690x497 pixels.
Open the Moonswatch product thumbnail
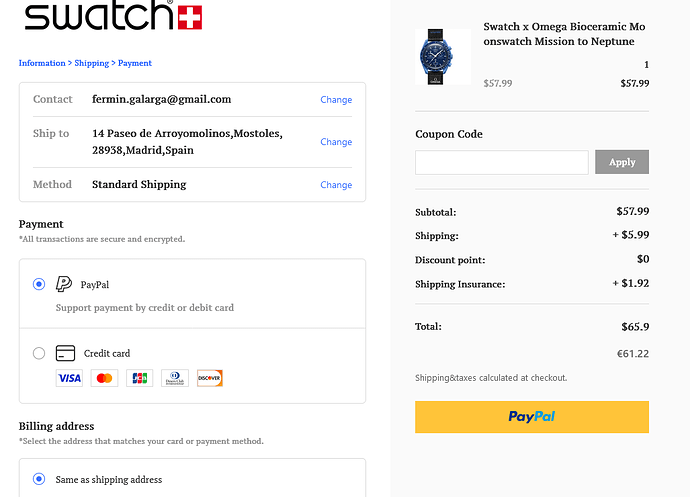click(x=442, y=56)
